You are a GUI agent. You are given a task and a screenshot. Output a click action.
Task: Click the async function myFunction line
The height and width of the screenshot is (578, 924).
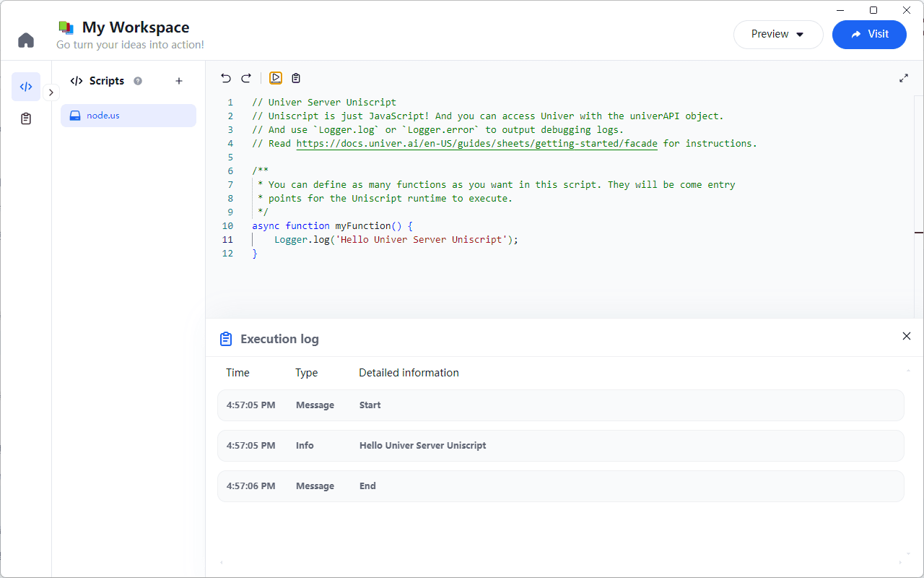click(332, 226)
